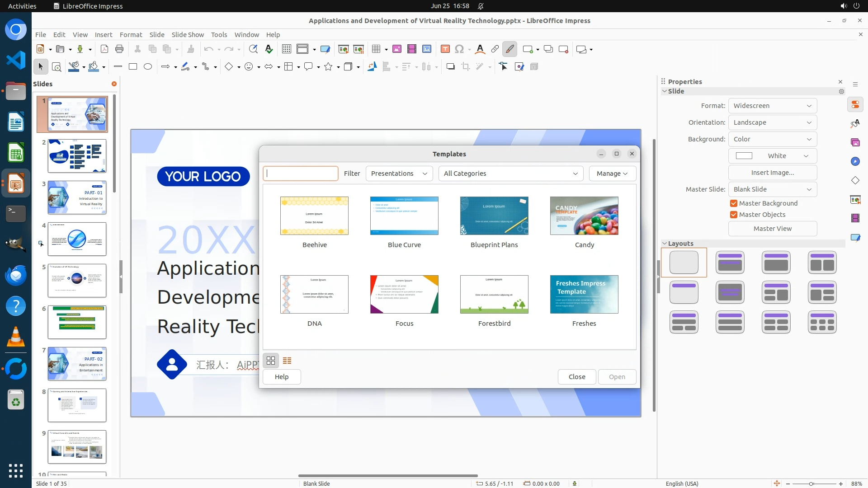Select Title, Content layout option
Image resolution: width=868 pixels, height=488 pixels.
pos(776,263)
